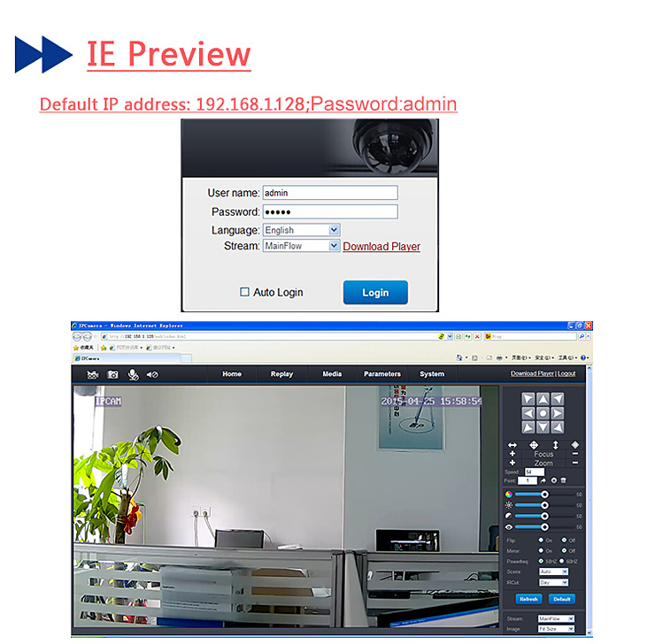Zoom out using the Zoom minus icon
Image resolution: width=655 pixels, height=644 pixels.
coord(575,463)
